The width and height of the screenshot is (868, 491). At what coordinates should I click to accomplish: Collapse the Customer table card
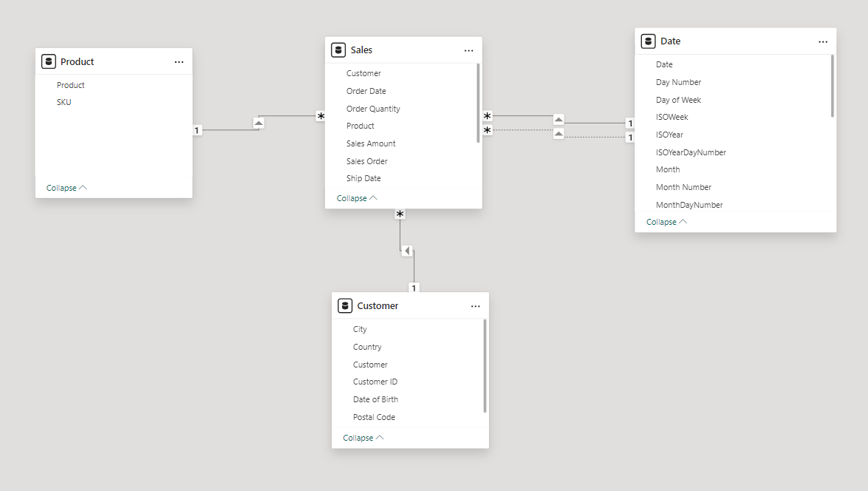(x=363, y=438)
